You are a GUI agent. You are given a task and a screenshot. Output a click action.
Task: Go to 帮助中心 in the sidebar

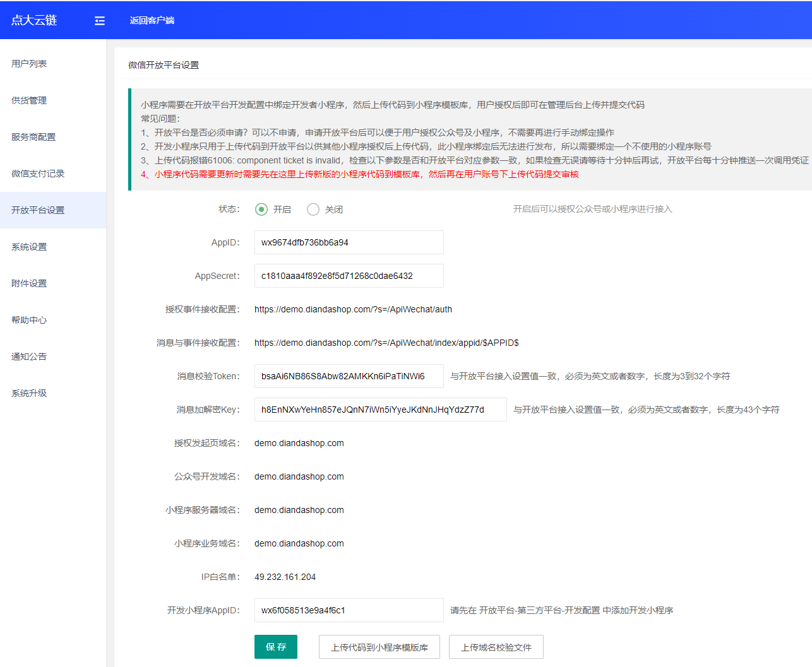[x=53, y=320]
